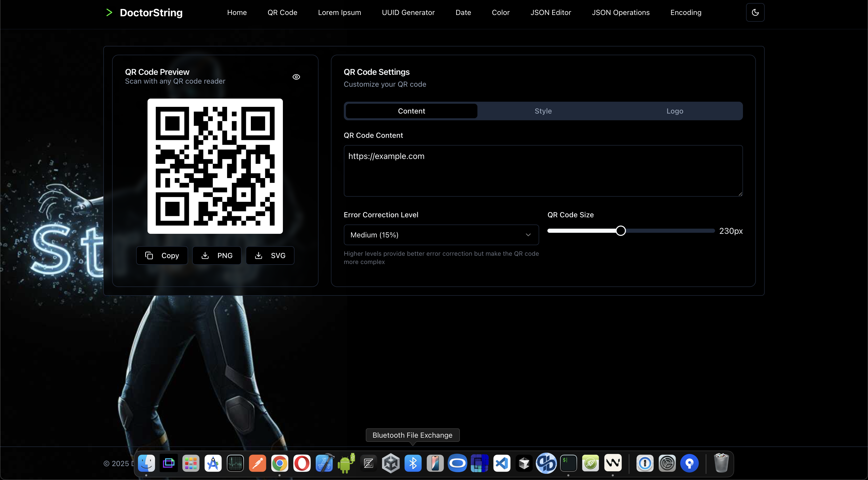Go to JSON Operations
868x480 pixels.
point(620,12)
